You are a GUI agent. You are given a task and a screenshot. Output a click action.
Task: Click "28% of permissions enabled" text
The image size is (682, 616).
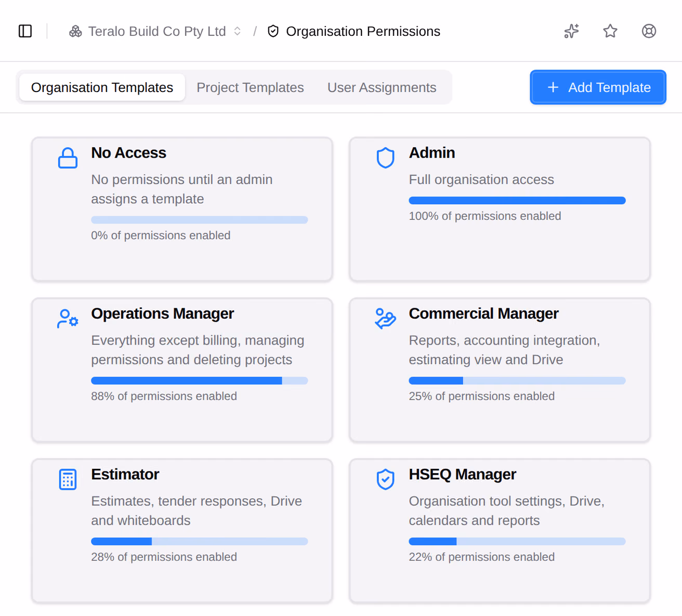coord(164,557)
